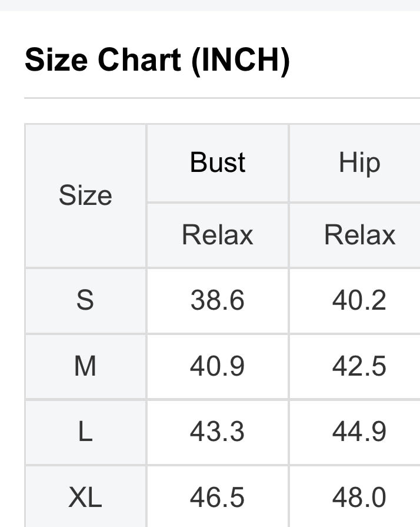Screen dimensions: 420x527
Task: Select the L size row label
Action: (85, 432)
